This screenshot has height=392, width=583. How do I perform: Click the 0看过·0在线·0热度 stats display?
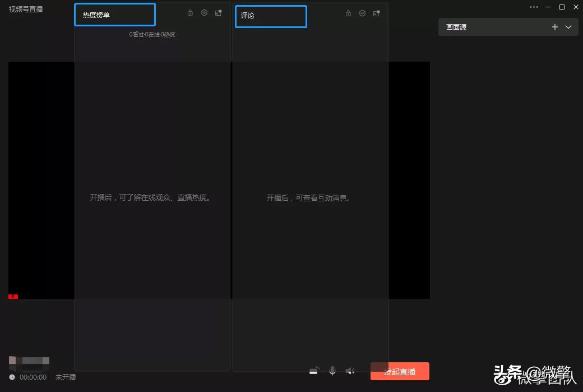pos(152,34)
